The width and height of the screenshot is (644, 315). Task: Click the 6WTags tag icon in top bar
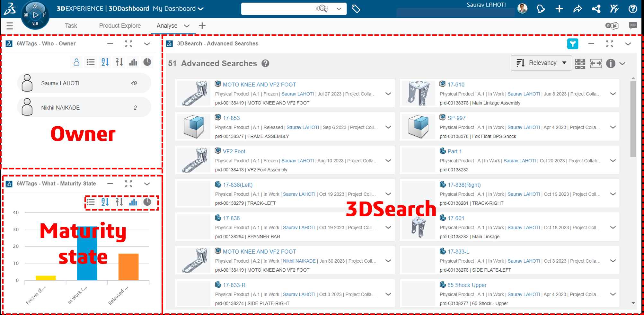pyautogui.click(x=356, y=9)
